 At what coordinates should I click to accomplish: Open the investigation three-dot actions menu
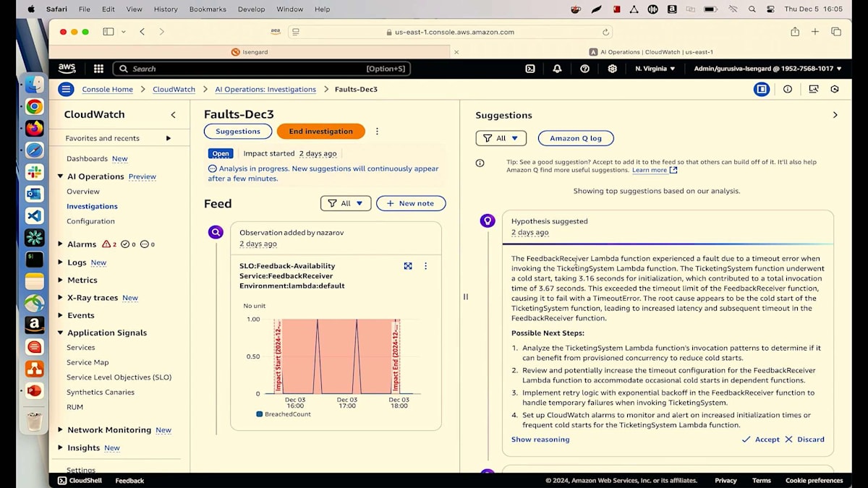pyautogui.click(x=377, y=132)
